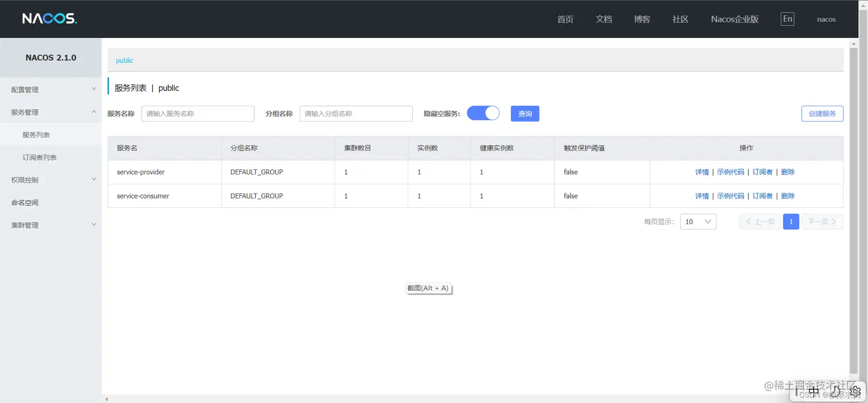Open 订阅者 for service-provider
Image resolution: width=868 pixels, height=403 pixels.
point(762,172)
